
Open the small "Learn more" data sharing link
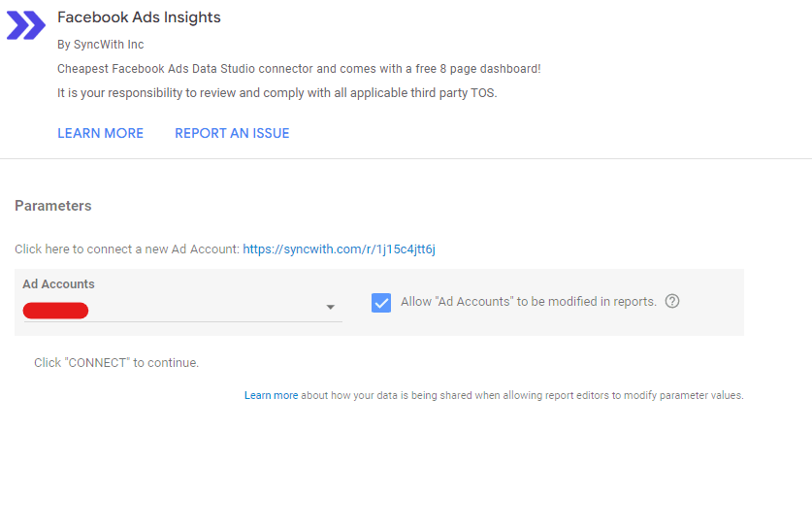pyautogui.click(x=271, y=395)
